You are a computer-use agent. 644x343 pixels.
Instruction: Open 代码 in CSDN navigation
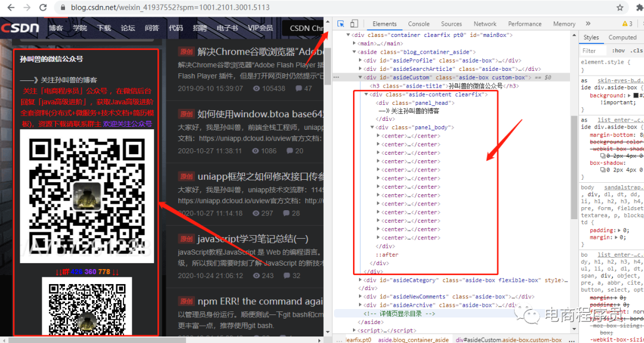click(x=176, y=28)
